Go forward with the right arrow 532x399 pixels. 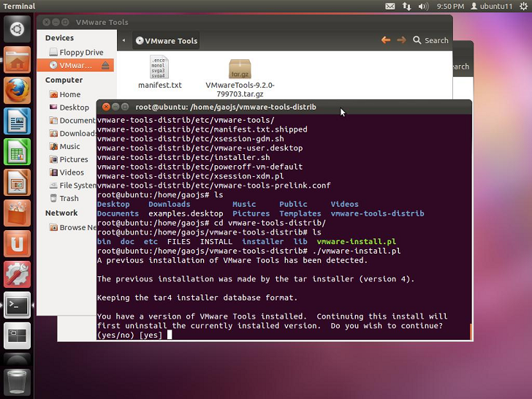[x=401, y=40]
